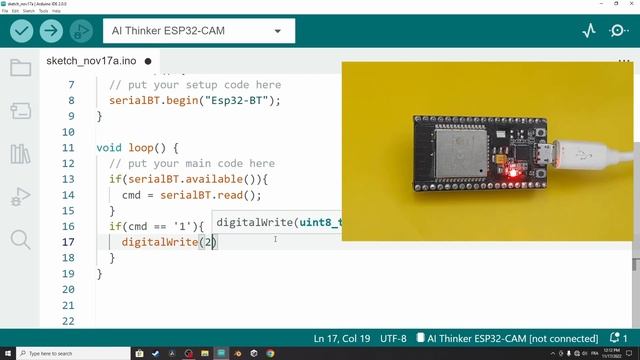Click the Ln 17, Col 19 cursor position indicator
This screenshot has width=640, height=360.
pos(342,338)
